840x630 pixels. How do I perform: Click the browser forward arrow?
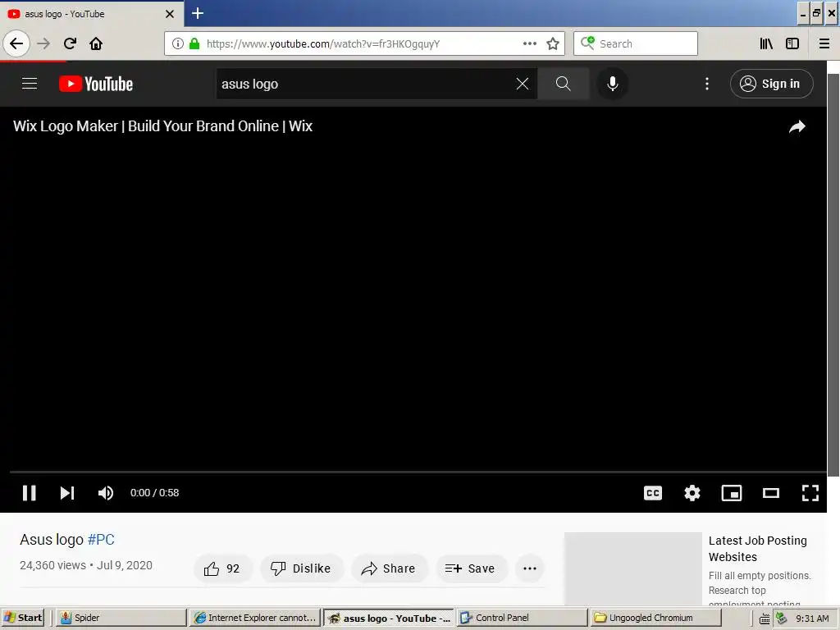pos(43,43)
